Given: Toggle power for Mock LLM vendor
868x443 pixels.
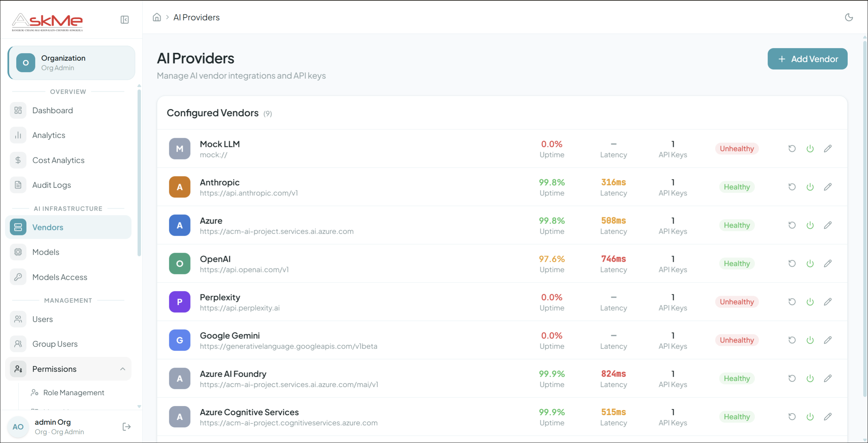Looking at the screenshot, I should 810,149.
